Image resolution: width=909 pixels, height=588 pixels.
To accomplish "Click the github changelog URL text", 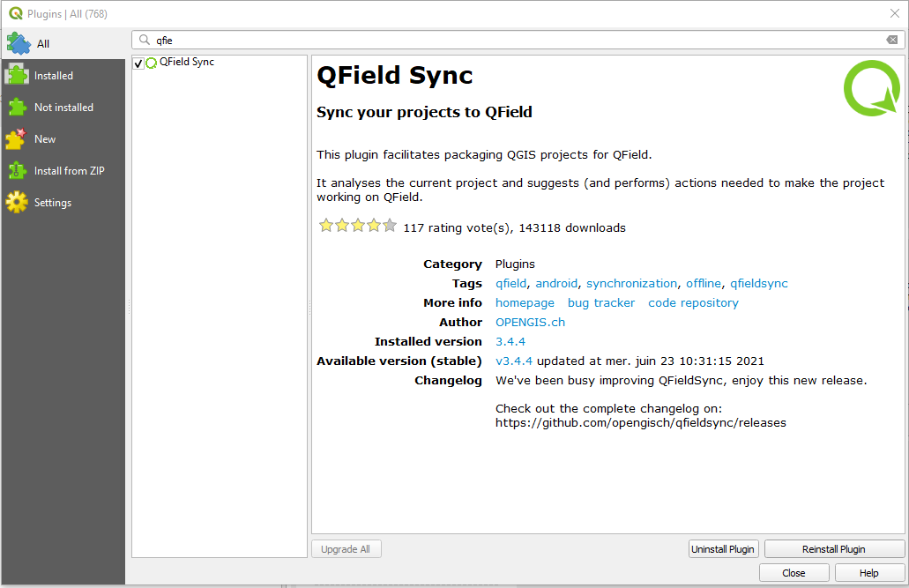I will pos(641,423).
